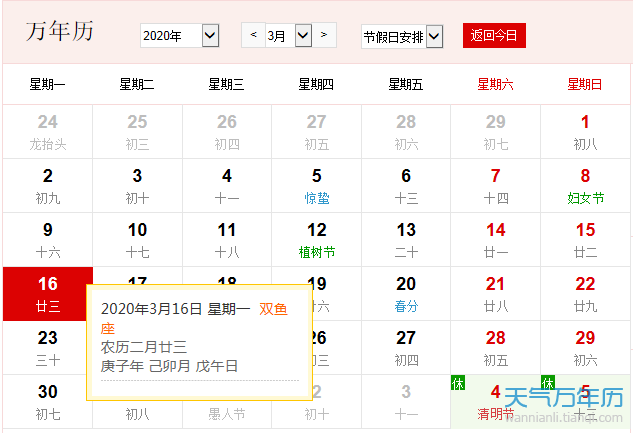Select March 4 十一 date
This screenshot has width=633, height=433.
pyautogui.click(x=227, y=186)
